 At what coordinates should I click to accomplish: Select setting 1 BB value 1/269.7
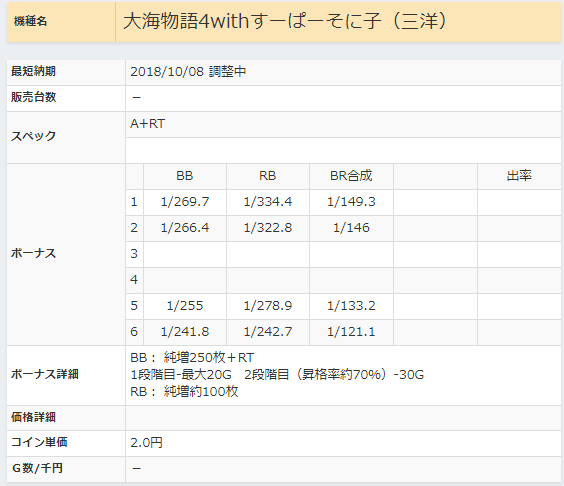[185, 202]
